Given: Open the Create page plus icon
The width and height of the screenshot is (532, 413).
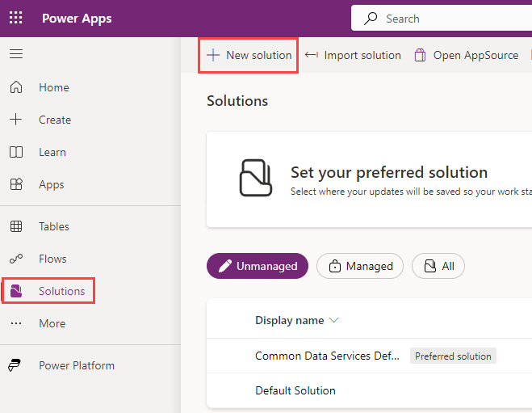Looking at the screenshot, I should click(x=16, y=120).
